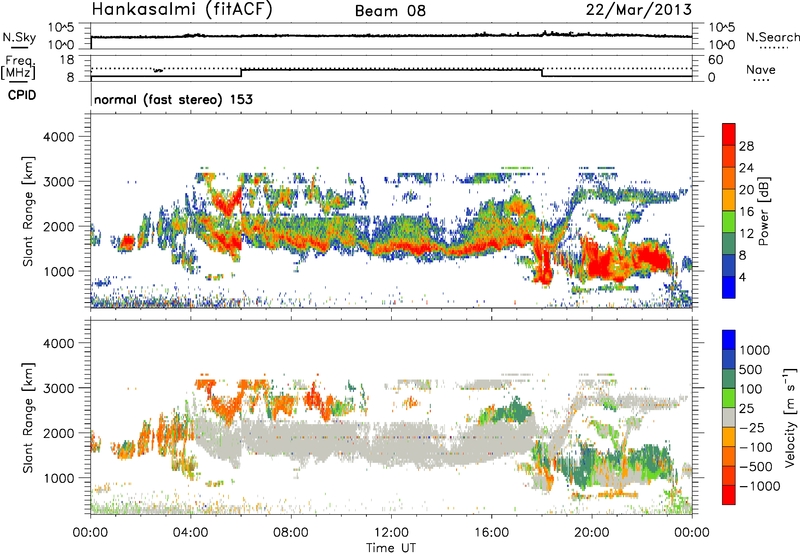Image resolution: width=800 pixels, height=554 pixels.
Task: Click the 'N.Search' legend label
Action: click(772, 37)
